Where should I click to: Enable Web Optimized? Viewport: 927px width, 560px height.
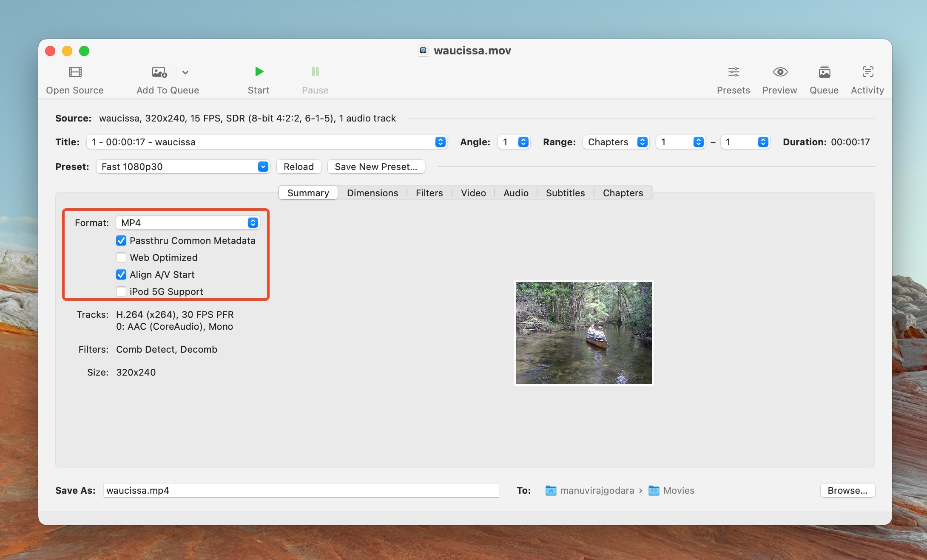coord(121,257)
